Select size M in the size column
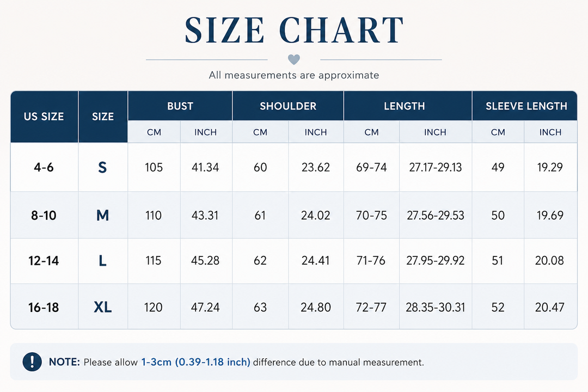This screenshot has width=588, height=392. click(x=102, y=215)
